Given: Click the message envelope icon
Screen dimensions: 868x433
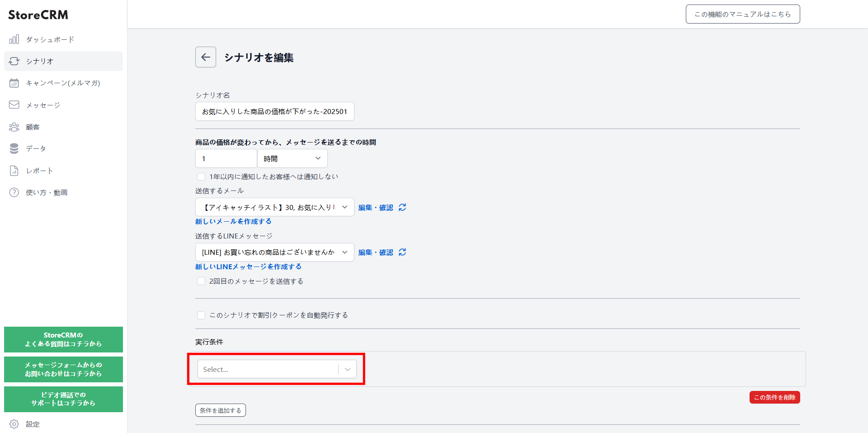Looking at the screenshot, I should click(14, 105).
